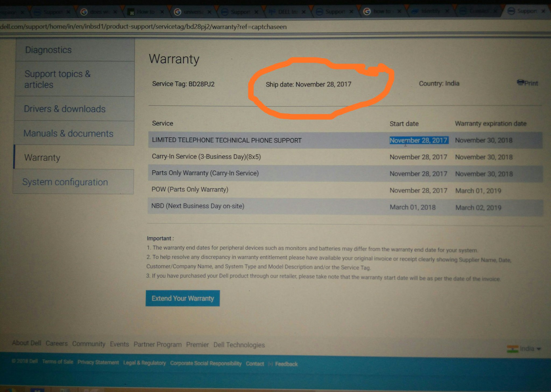Click the India flag icon
The image size is (551, 392).
click(512, 349)
